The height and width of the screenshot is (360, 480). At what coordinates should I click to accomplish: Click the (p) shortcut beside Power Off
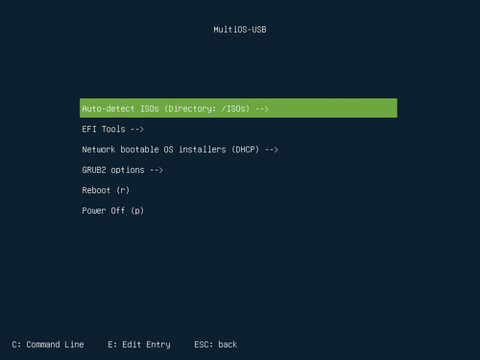(x=137, y=211)
